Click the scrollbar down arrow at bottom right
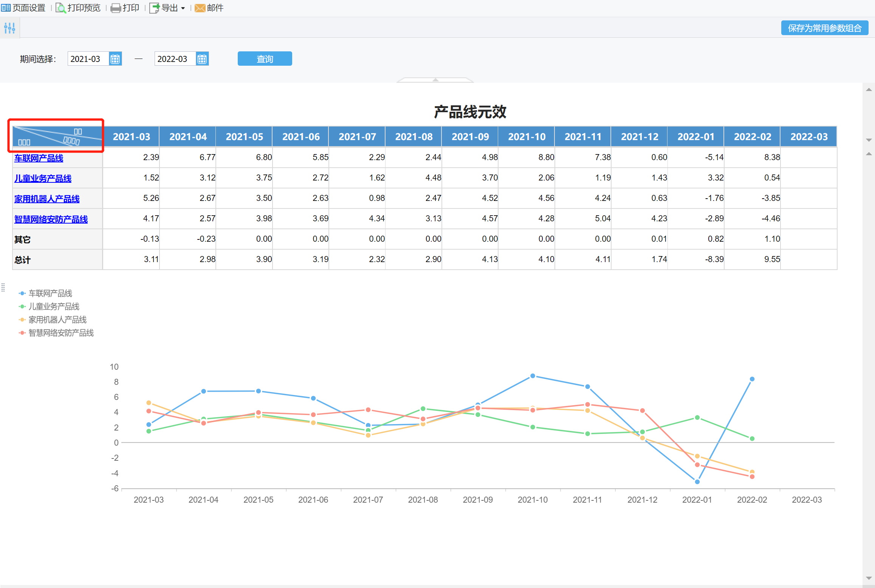The image size is (875, 588). [869, 578]
